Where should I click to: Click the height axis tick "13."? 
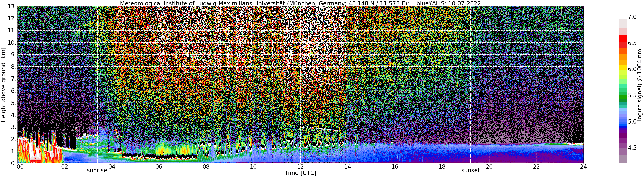click(12, 6)
